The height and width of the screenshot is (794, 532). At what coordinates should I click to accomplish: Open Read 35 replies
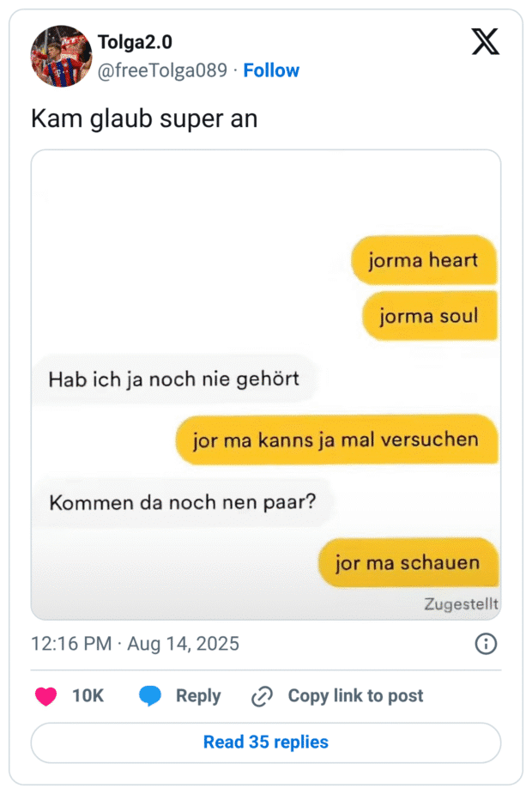tap(265, 742)
